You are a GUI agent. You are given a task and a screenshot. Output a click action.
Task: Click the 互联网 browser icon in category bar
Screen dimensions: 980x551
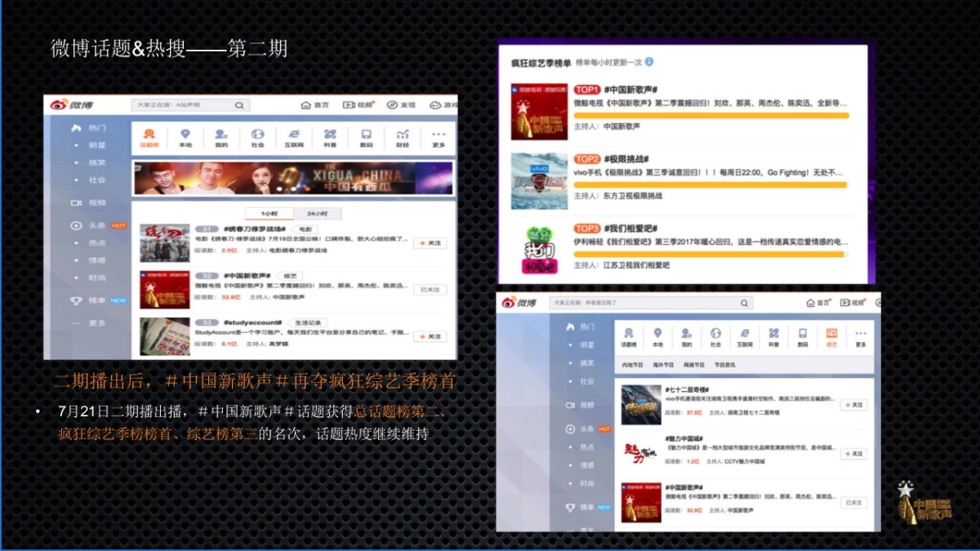click(x=294, y=133)
